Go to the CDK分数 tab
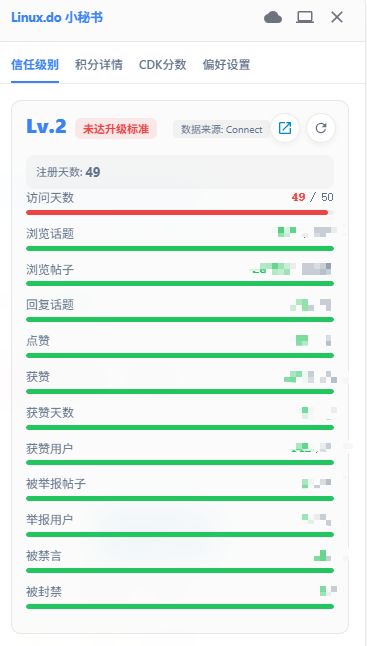This screenshot has height=646, width=367. 163,65
